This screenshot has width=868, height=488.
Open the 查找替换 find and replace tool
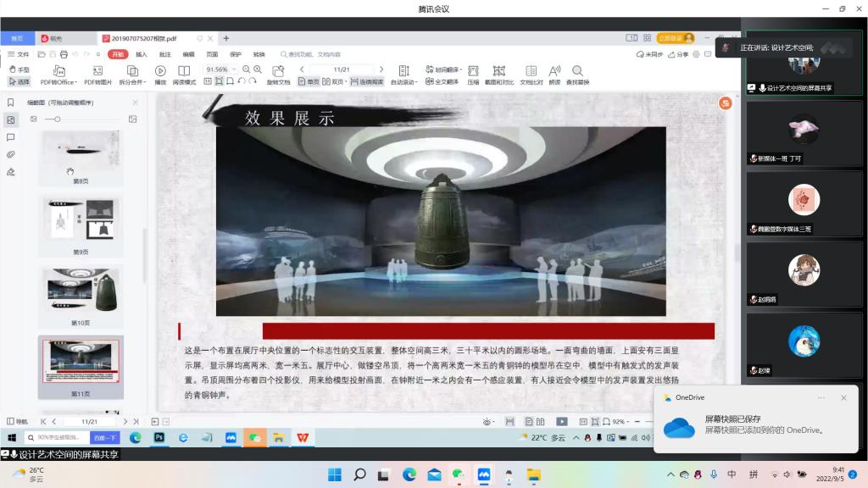click(577, 74)
